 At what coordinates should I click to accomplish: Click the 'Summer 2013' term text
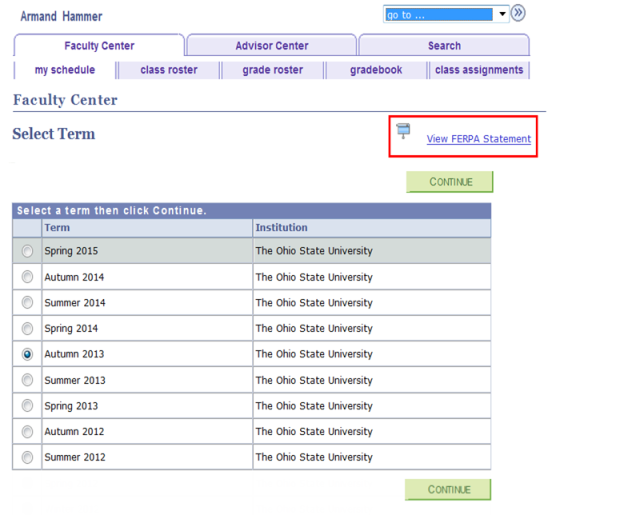click(x=75, y=380)
